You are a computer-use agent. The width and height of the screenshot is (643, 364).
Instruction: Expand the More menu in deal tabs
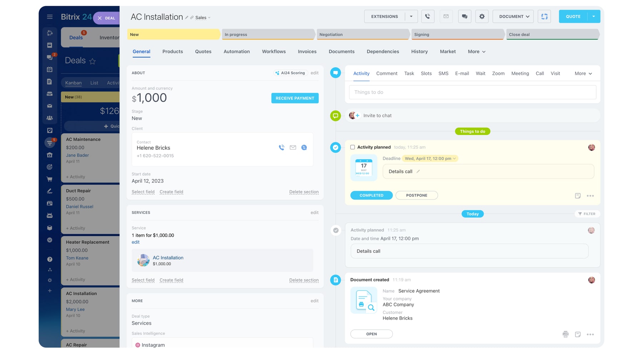click(477, 51)
